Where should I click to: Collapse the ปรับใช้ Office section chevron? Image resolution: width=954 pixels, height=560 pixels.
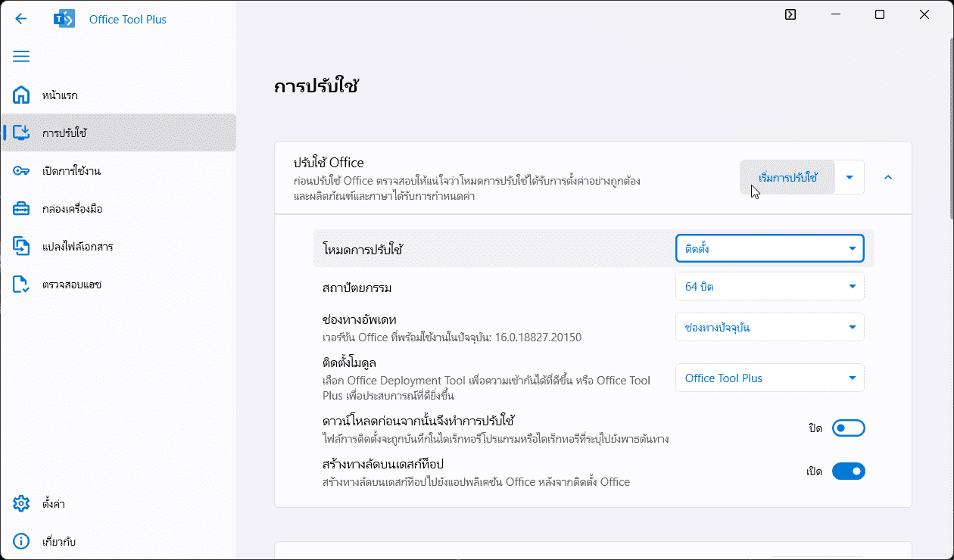(888, 177)
